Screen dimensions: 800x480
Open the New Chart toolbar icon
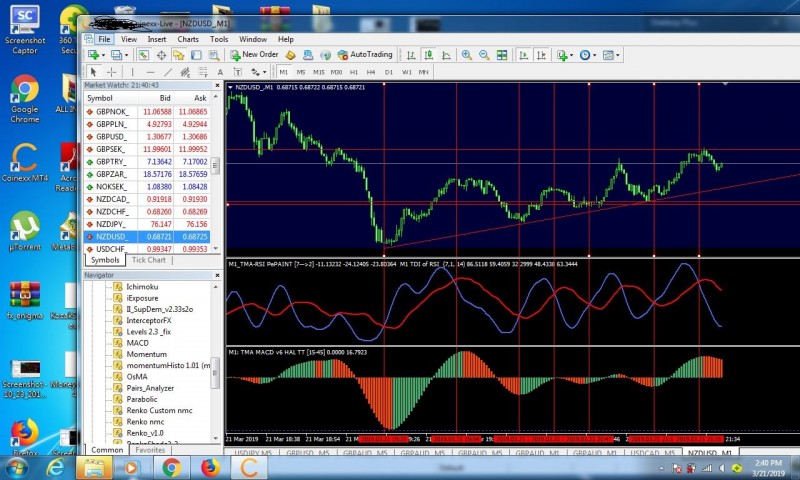(94, 55)
